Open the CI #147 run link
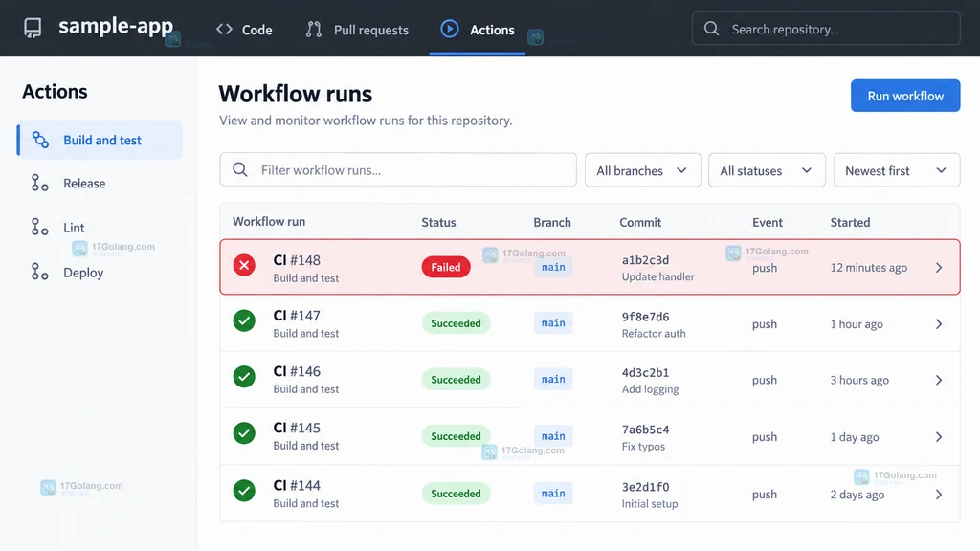Image resolution: width=980 pixels, height=551 pixels. coord(297,316)
